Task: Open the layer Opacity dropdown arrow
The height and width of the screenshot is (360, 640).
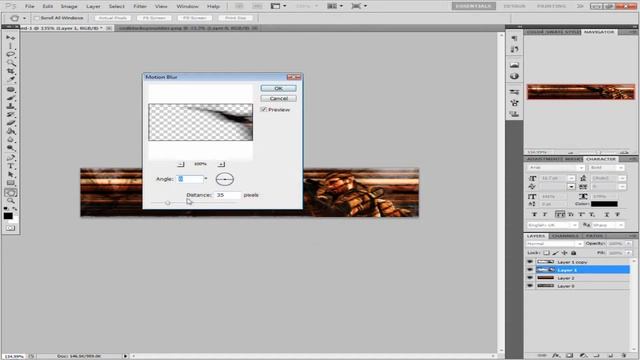Action: point(629,244)
